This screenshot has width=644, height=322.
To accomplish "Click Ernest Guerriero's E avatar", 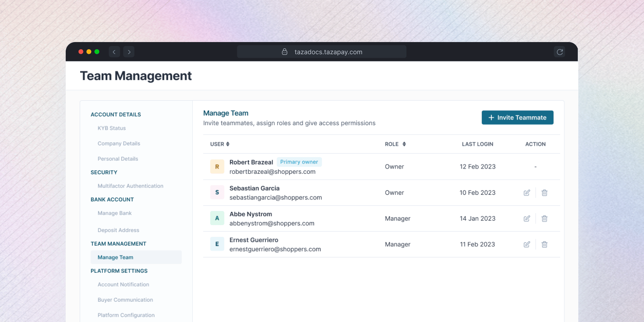I will point(217,244).
